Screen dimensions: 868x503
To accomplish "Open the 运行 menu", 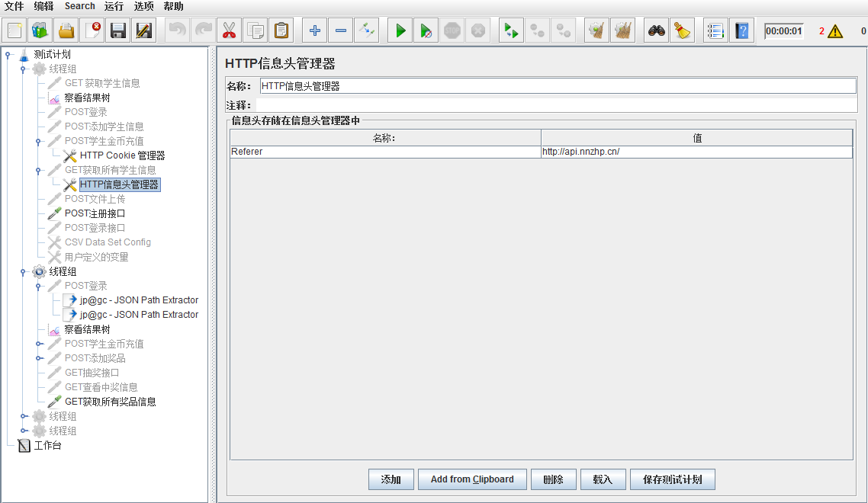I will click(114, 6).
